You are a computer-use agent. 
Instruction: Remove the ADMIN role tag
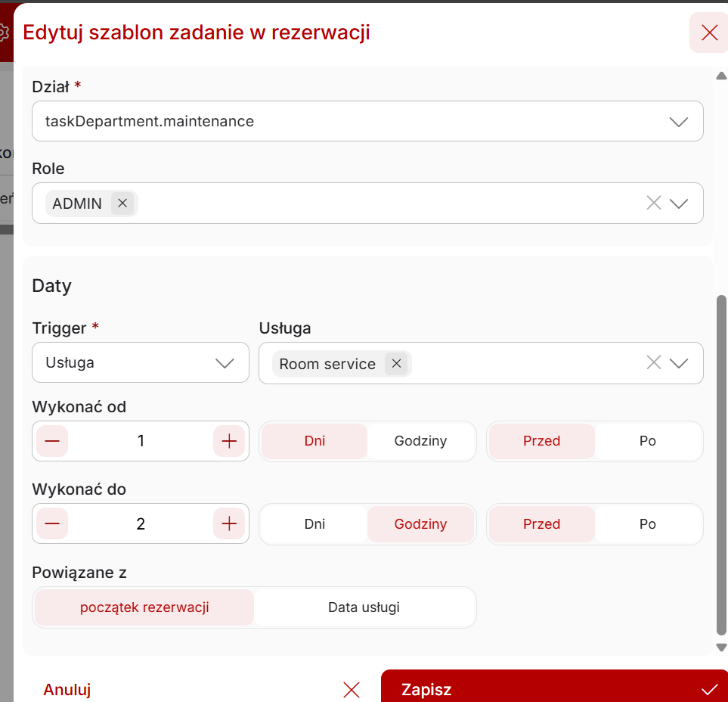tap(122, 203)
